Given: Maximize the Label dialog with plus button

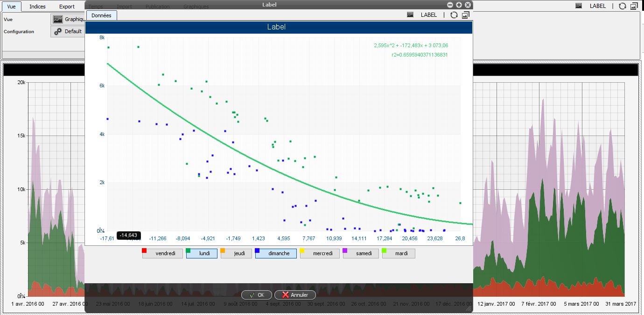Looking at the screenshot, I should tap(459, 5).
